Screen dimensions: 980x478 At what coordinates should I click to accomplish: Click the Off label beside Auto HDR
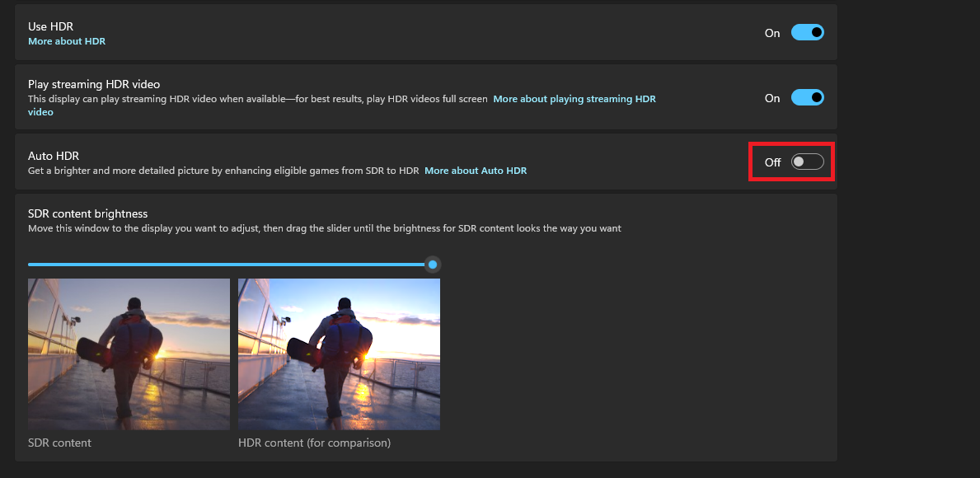tap(772, 162)
